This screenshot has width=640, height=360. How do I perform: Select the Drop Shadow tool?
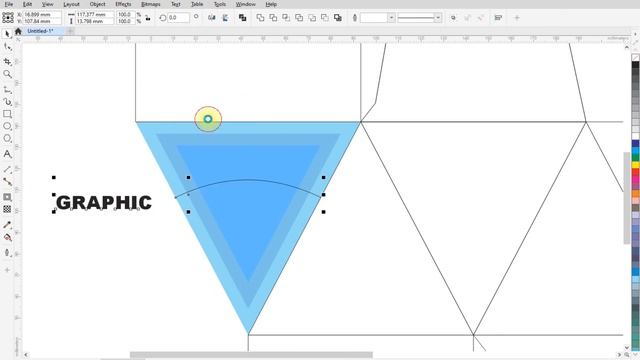(x=7, y=197)
